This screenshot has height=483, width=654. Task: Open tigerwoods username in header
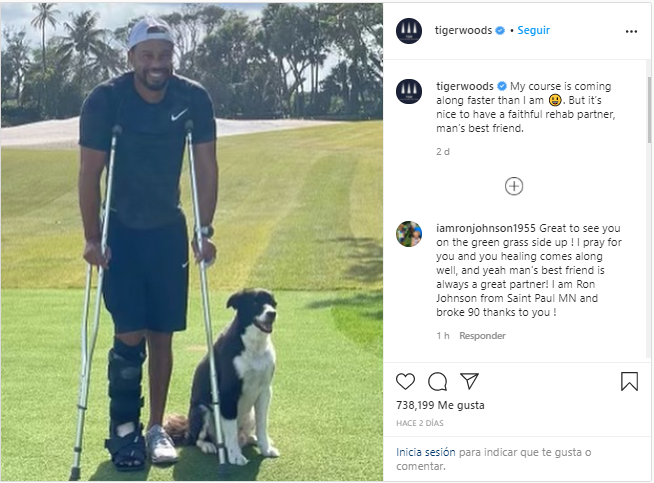click(x=463, y=30)
